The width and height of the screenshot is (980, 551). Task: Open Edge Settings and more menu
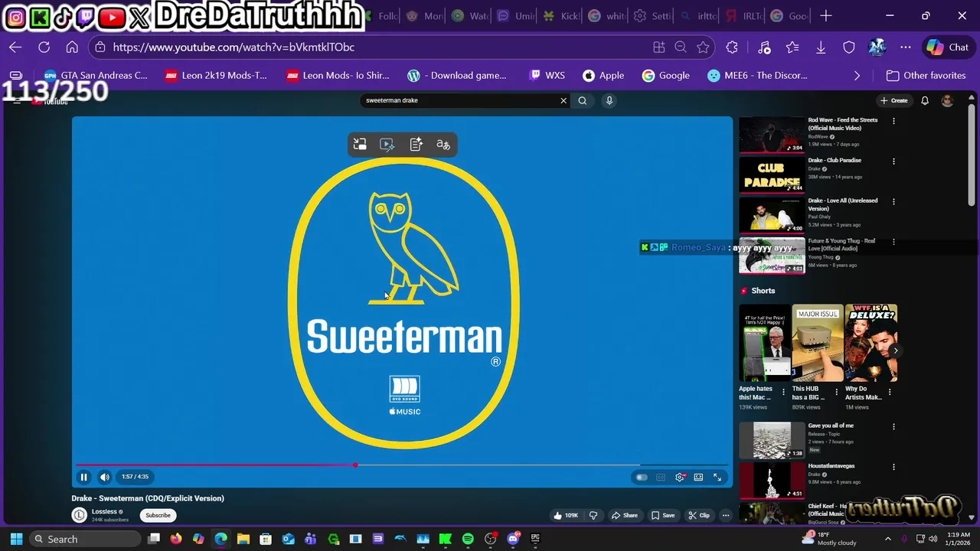[x=906, y=47]
